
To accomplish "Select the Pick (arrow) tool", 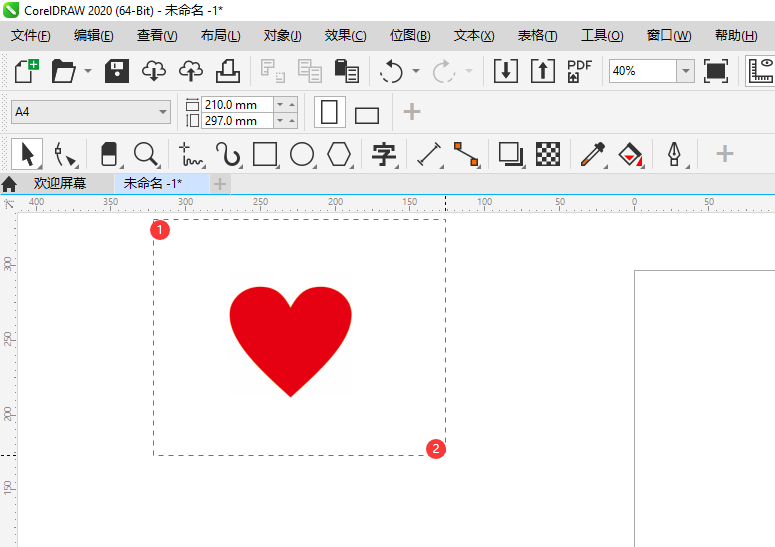I will point(27,154).
